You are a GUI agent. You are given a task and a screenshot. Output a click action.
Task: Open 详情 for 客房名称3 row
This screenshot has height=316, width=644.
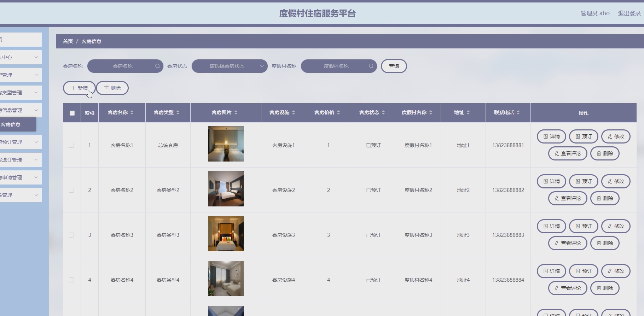(551, 226)
